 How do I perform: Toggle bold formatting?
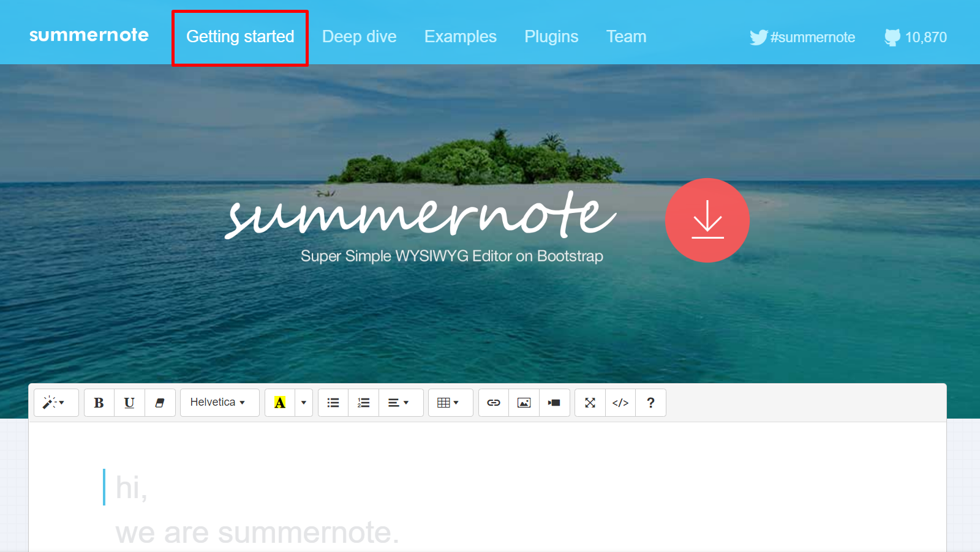coord(99,403)
